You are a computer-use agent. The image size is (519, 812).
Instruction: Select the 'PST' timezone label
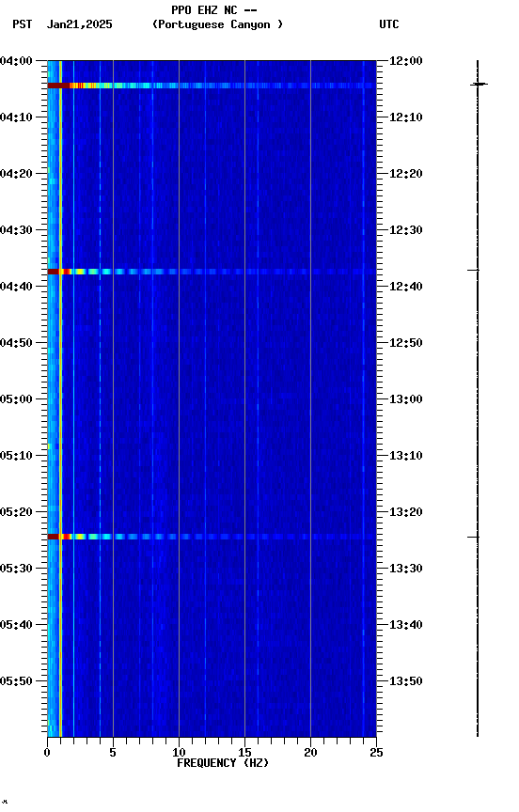click(23, 24)
